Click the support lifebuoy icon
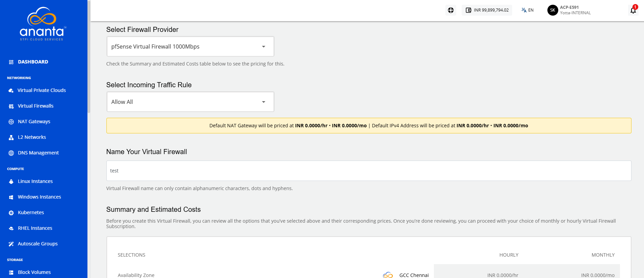 pyautogui.click(x=451, y=10)
